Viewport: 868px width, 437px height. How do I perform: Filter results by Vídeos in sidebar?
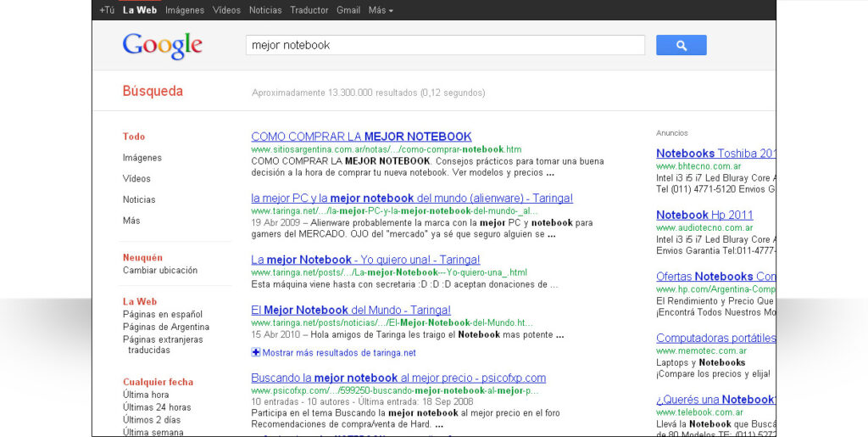coord(136,178)
